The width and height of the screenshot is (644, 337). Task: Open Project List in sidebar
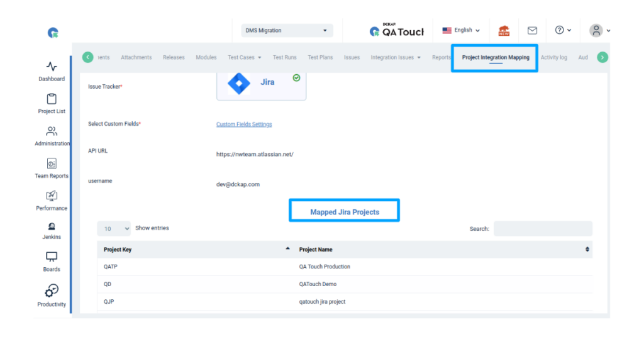coord(52,99)
